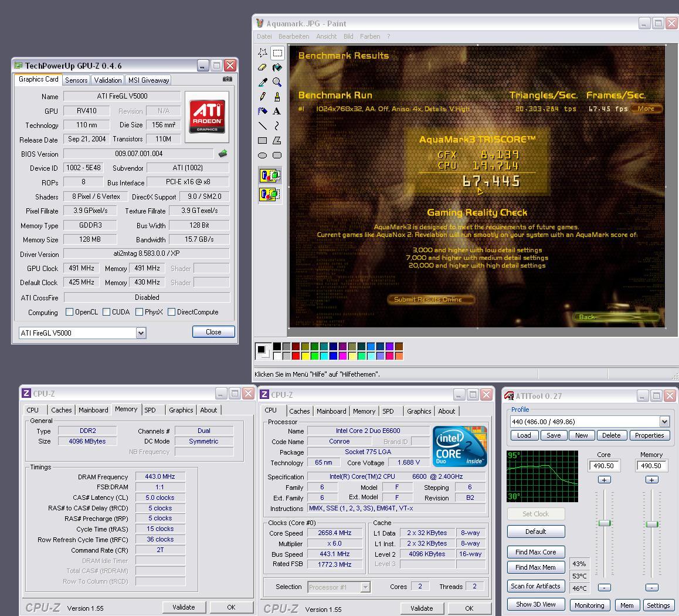Switch to the Sensors tab in GPU-Z
The width and height of the screenshot is (679, 616).
pyautogui.click(x=76, y=80)
